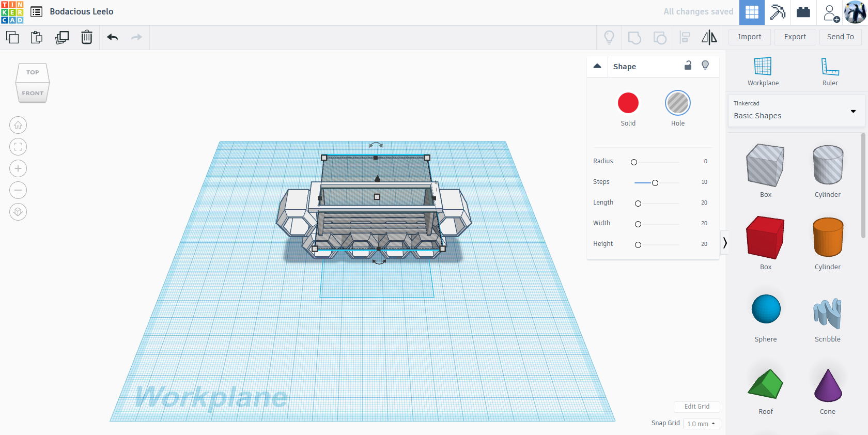This screenshot has width=868, height=435.
Task: Duplicate and repeat the selection
Action: (x=62, y=37)
